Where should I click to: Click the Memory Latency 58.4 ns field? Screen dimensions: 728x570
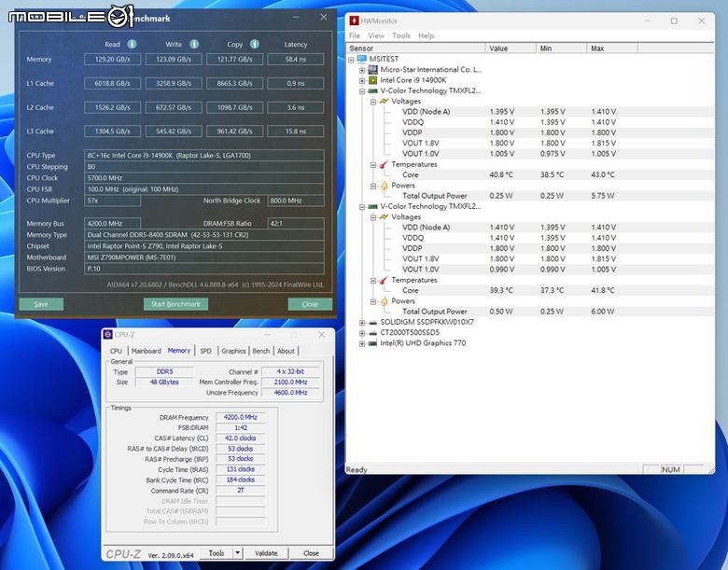[295, 60]
